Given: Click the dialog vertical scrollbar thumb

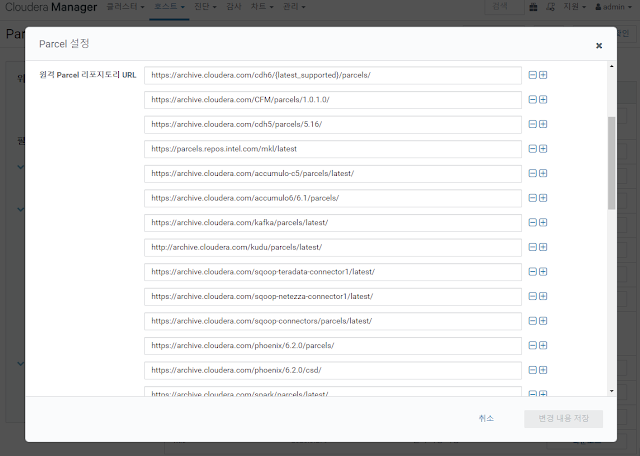Looking at the screenshot, I should pyautogui.click(x=611, y=163).
